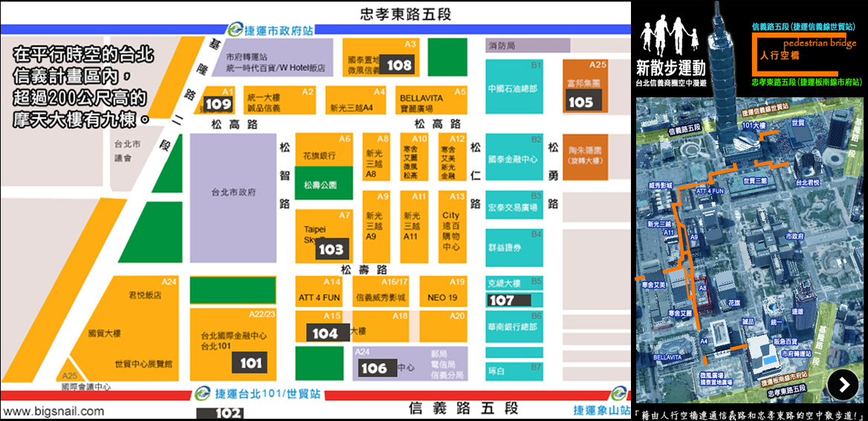This screenshot has height=421, width=868.
Task: Select the NEO 19 block on map
Action: pos(442,293)
